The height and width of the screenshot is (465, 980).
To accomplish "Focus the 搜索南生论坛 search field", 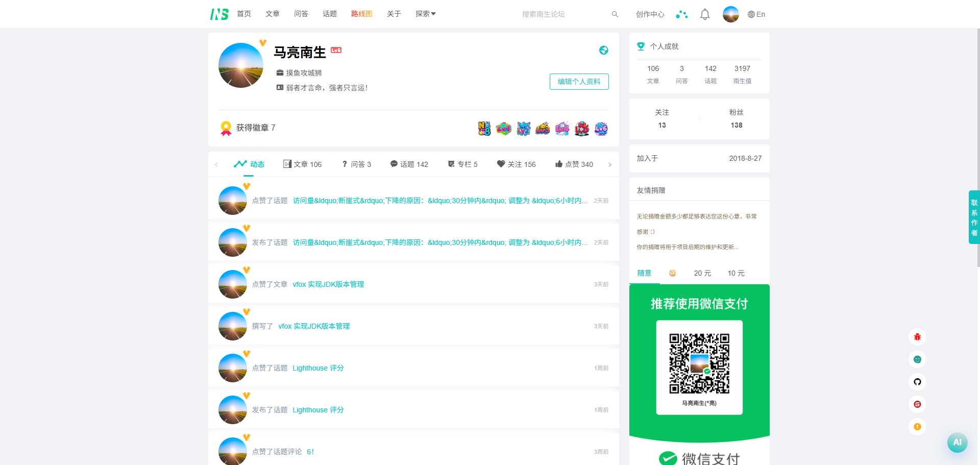I will [564, 14].
